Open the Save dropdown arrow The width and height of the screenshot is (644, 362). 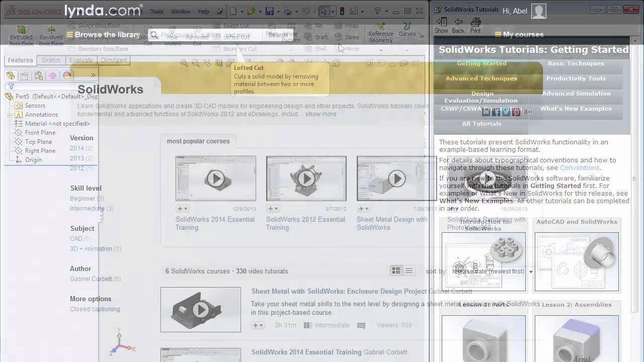tap(277, 12)
